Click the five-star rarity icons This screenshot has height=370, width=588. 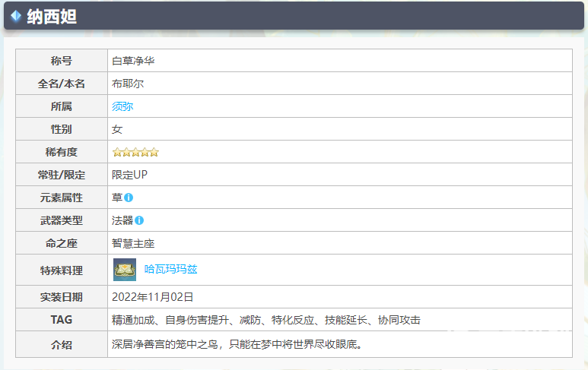click(135, 152)
